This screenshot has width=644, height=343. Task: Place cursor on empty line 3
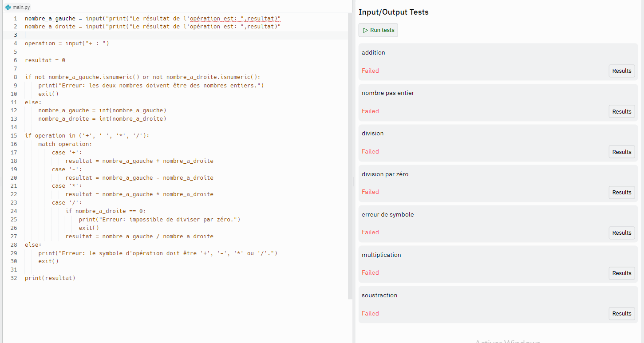coord(133,35)
